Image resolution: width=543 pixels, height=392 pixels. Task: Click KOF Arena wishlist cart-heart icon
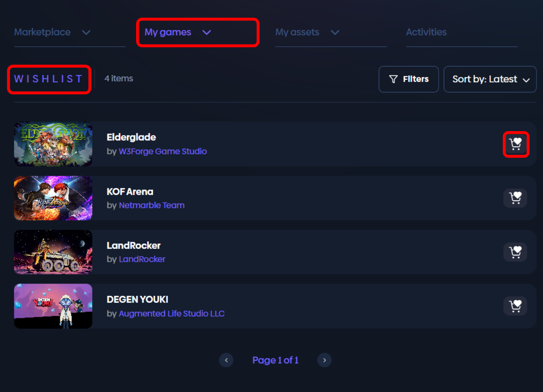coord(515,198)
